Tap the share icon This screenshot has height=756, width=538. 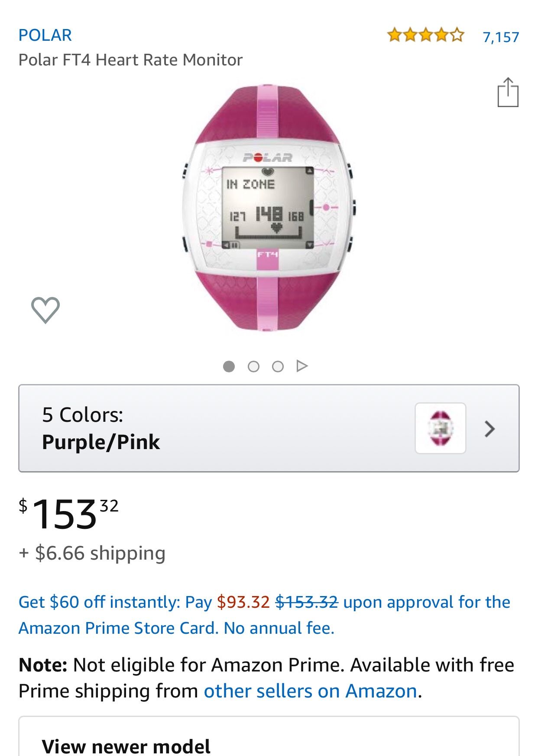click(x=508, y=92)
